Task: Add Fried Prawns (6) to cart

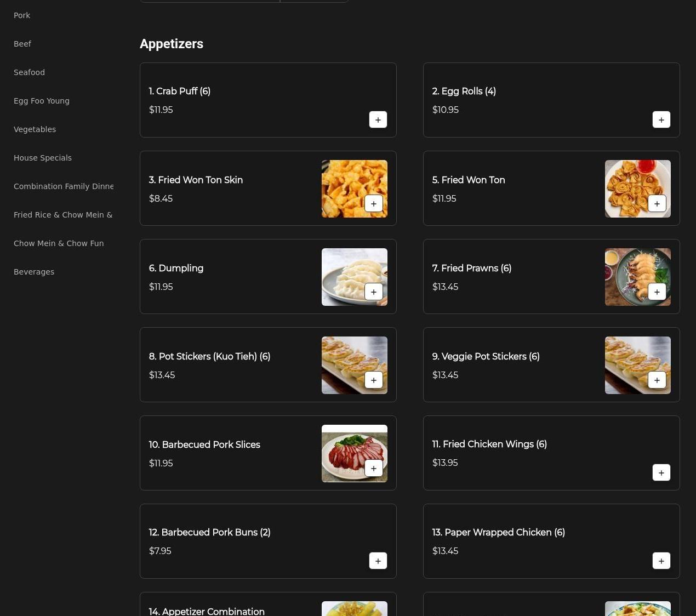Action: click(x=657, y=292)
